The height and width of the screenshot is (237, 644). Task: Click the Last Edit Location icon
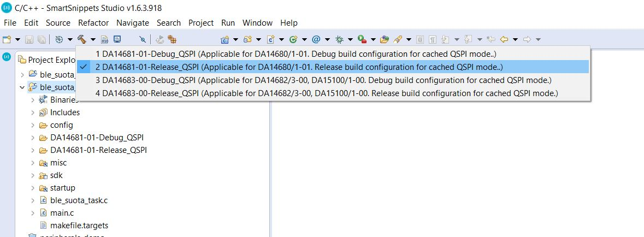click(491, 39)
